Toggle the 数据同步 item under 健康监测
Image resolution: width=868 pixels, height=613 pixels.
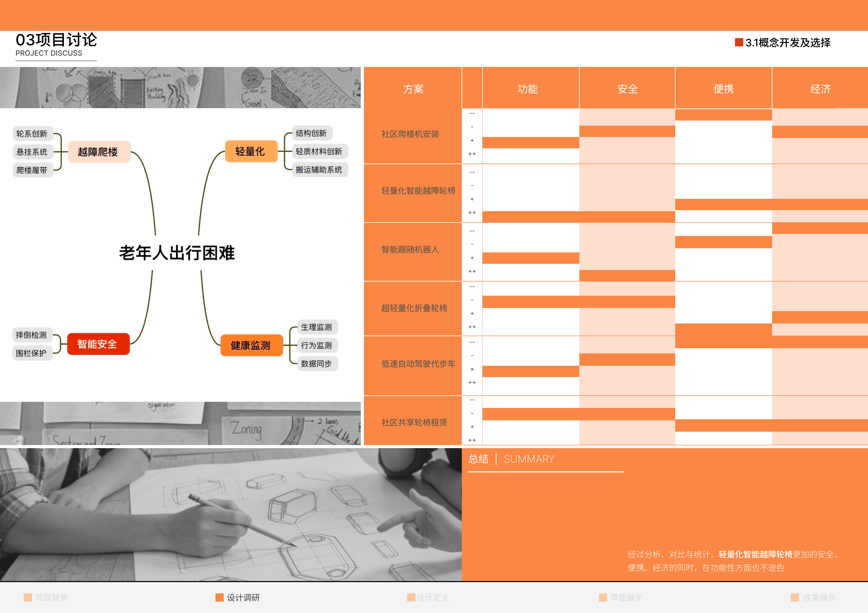click(317, 364)
